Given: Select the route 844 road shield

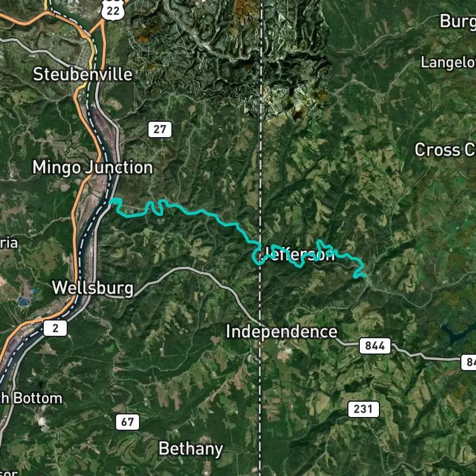Looking at the screenshot, I should point(375,346).
